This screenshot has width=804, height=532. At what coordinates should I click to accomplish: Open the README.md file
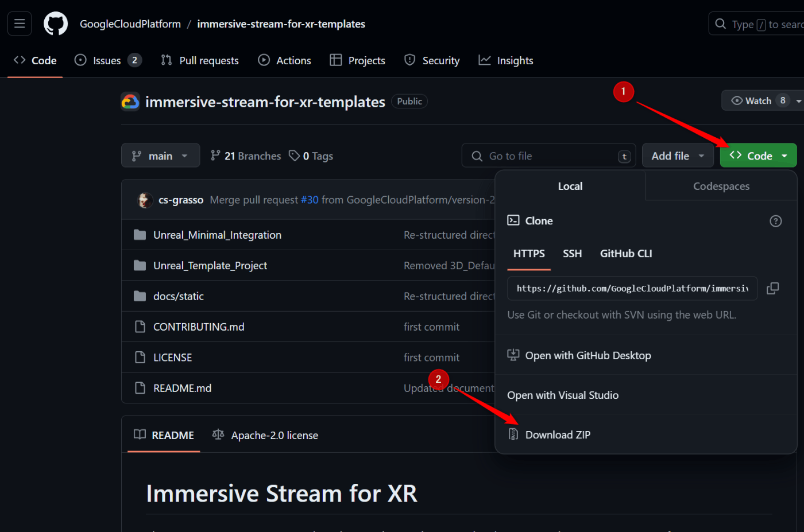point(182,388)
